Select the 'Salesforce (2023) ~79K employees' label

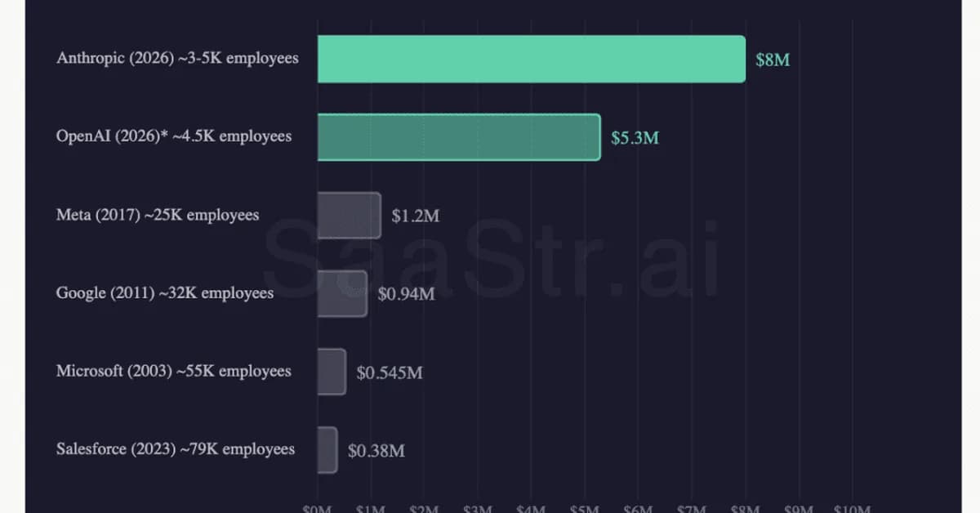pyautogui.click(x=176, y=449)
